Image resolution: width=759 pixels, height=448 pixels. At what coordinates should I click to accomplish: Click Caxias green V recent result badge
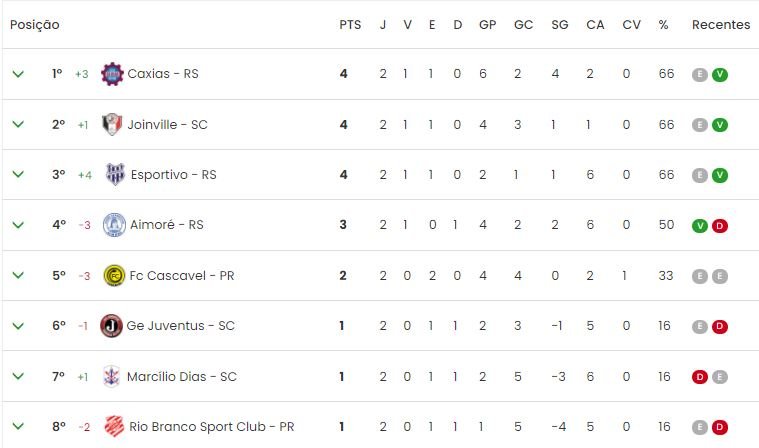point(720,75)
